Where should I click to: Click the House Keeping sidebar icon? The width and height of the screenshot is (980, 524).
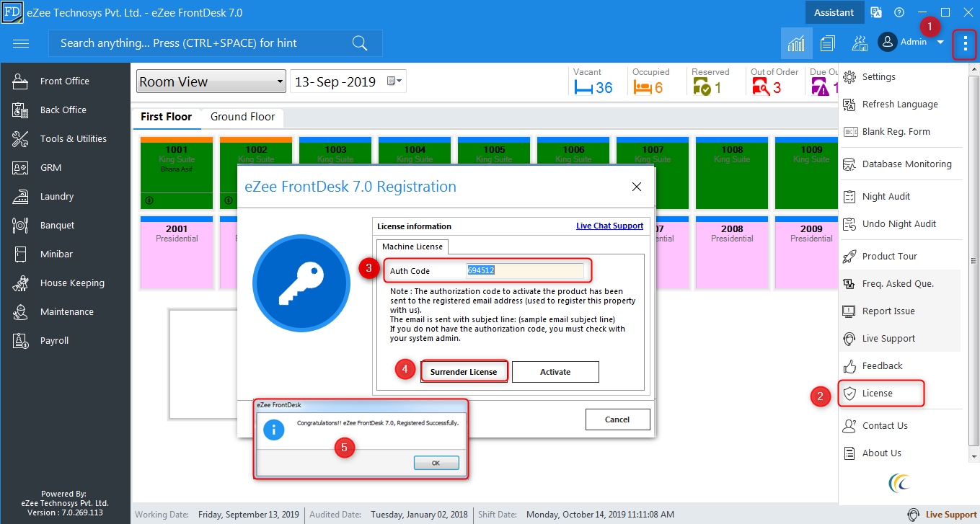tap(20, 283)
